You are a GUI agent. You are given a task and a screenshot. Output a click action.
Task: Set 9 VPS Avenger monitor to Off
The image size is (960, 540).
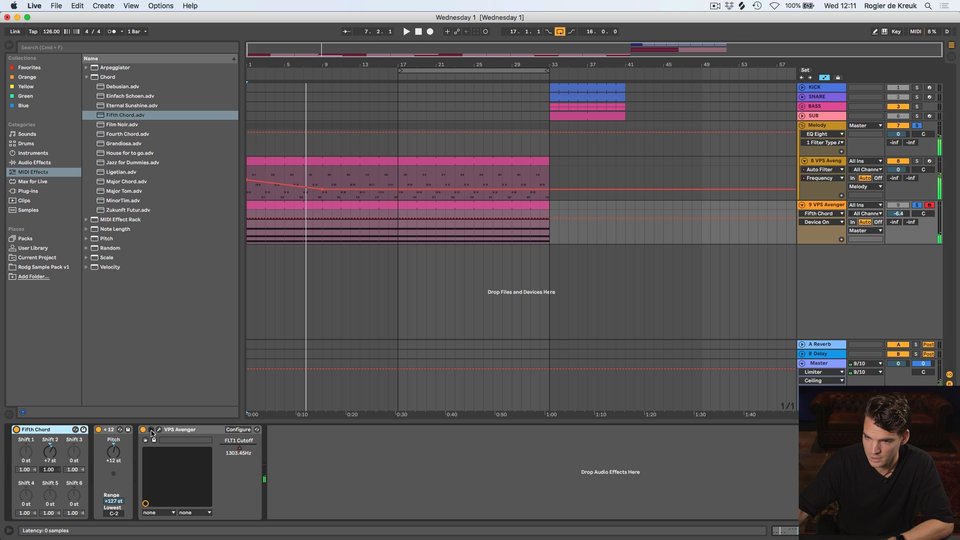pos(878,222)
